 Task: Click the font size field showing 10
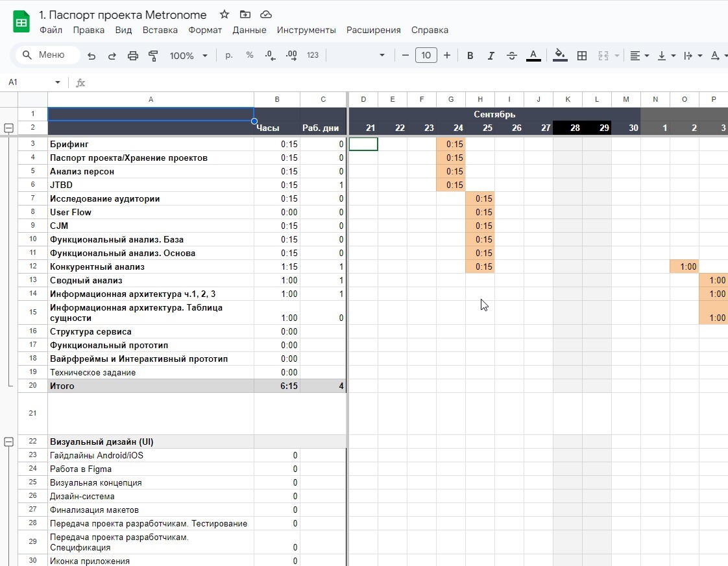pyautogui.click(x=426, y=55)
